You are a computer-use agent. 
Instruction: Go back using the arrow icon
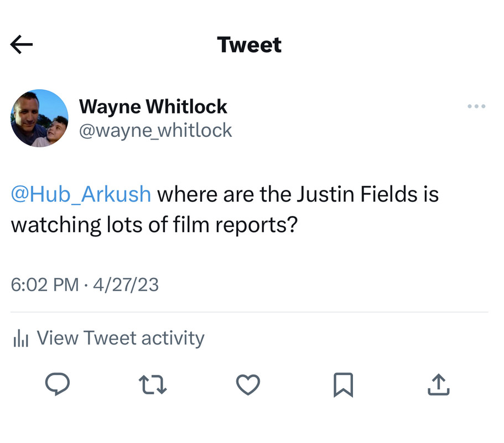coord(22,44)
